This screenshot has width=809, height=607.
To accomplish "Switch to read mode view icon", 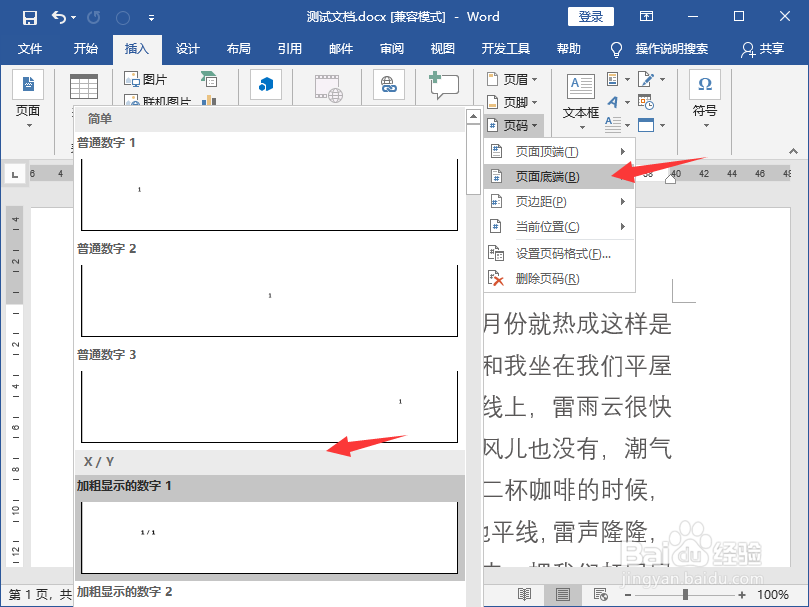I will click(x=524, y=595).
